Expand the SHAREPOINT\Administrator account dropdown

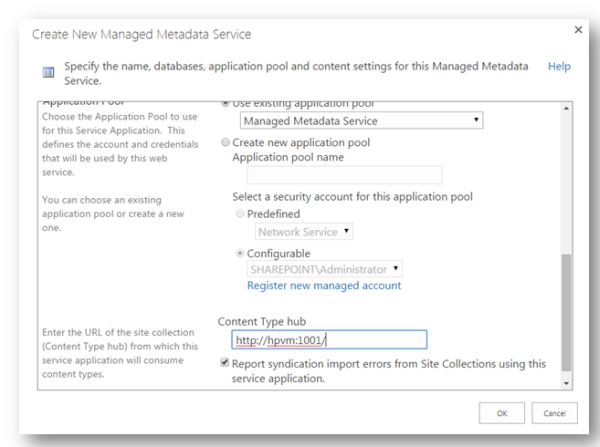(x=324, y=268)
